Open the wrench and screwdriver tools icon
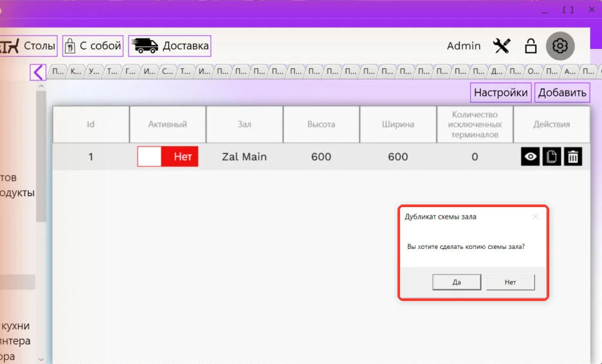The width and height of the screenshot is (602, 364). (502, 46)
